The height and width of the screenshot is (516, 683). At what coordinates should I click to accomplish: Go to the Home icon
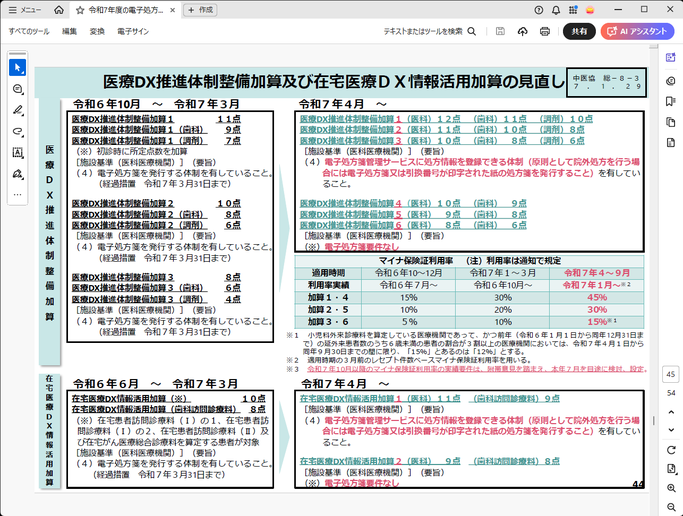(59, 10)
